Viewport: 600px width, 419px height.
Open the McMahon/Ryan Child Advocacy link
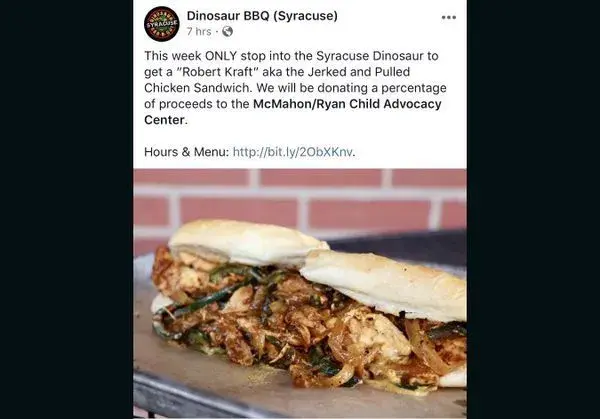(x=347, y=104)
